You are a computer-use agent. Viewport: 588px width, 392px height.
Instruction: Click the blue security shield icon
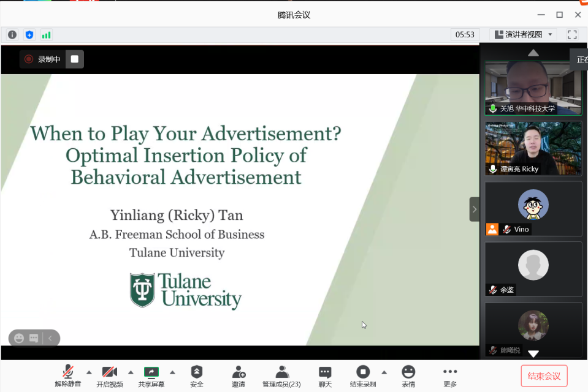pyautogui.click(x=29, y=35)
